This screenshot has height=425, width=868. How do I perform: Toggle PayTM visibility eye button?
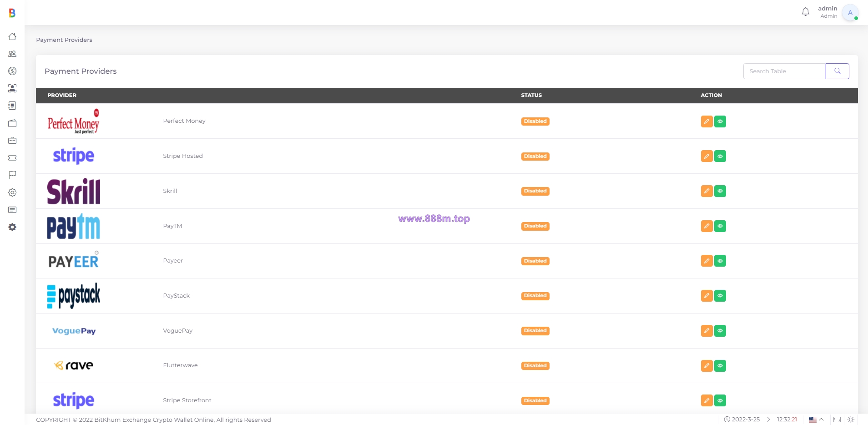(x=720, y=226)
